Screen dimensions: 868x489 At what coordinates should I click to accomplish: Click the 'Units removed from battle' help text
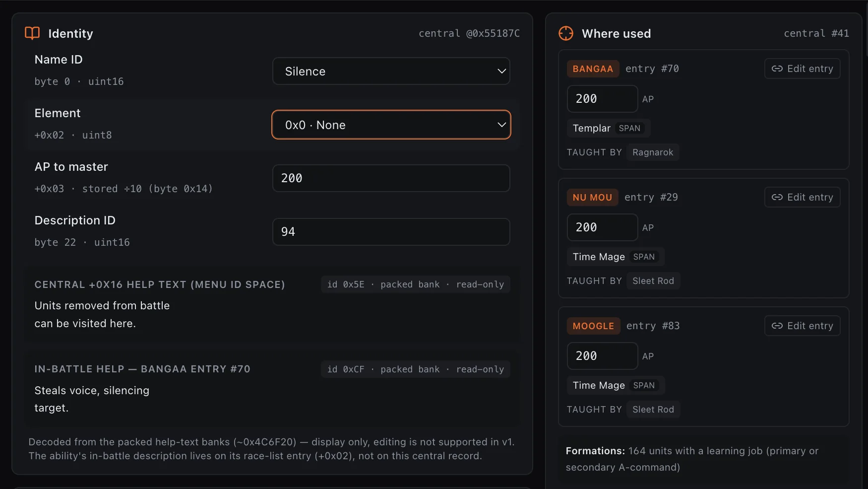tap(102, 314)
